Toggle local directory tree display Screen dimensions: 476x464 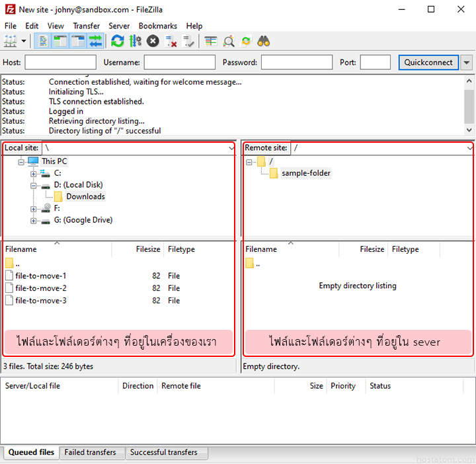click(61, 41)
